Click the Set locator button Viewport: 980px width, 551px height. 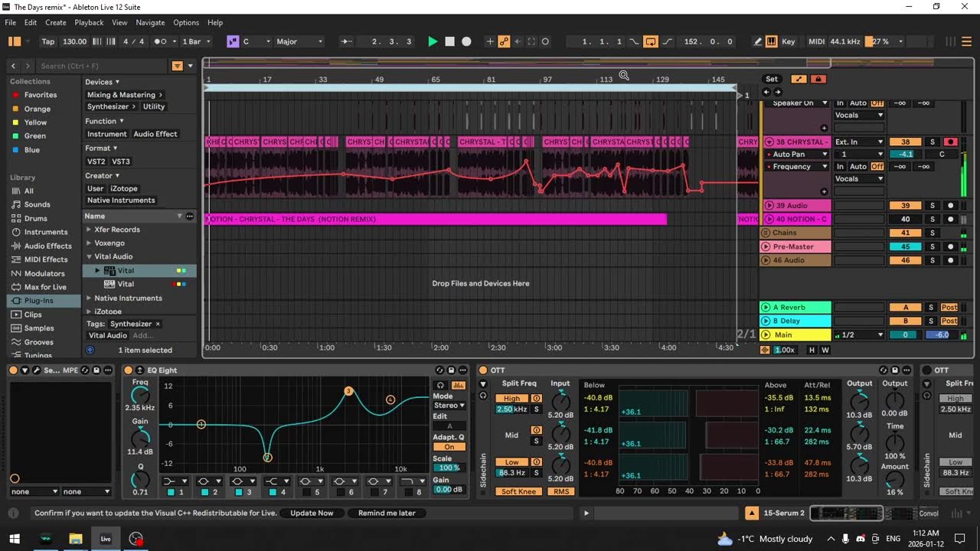pos(772,79)
